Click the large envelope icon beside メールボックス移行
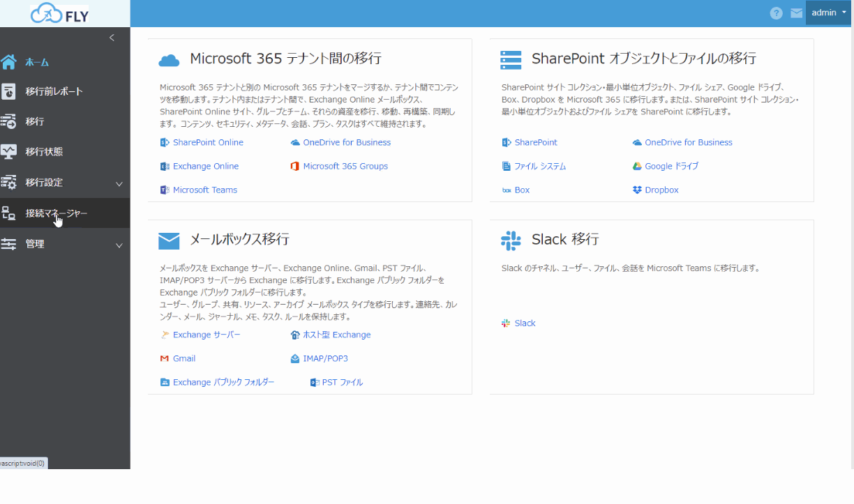This screenshot has width=854, height=504. coord(169,240)
